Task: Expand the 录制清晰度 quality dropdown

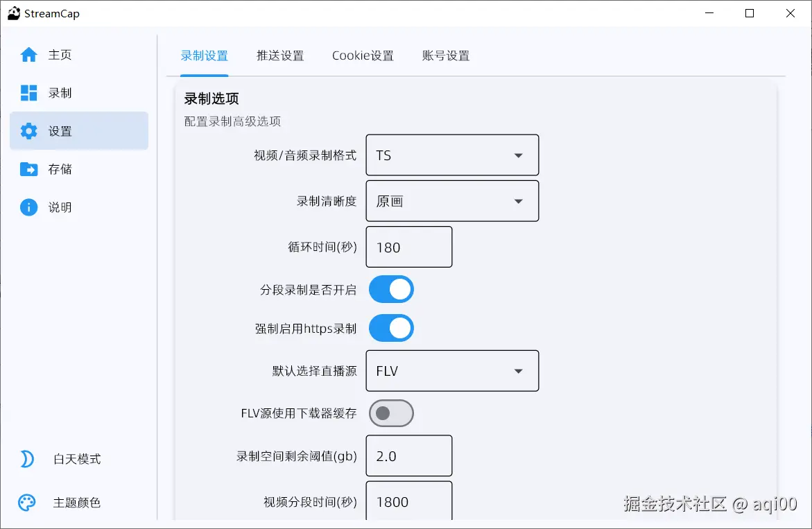Action: click(x=452, y=201)
